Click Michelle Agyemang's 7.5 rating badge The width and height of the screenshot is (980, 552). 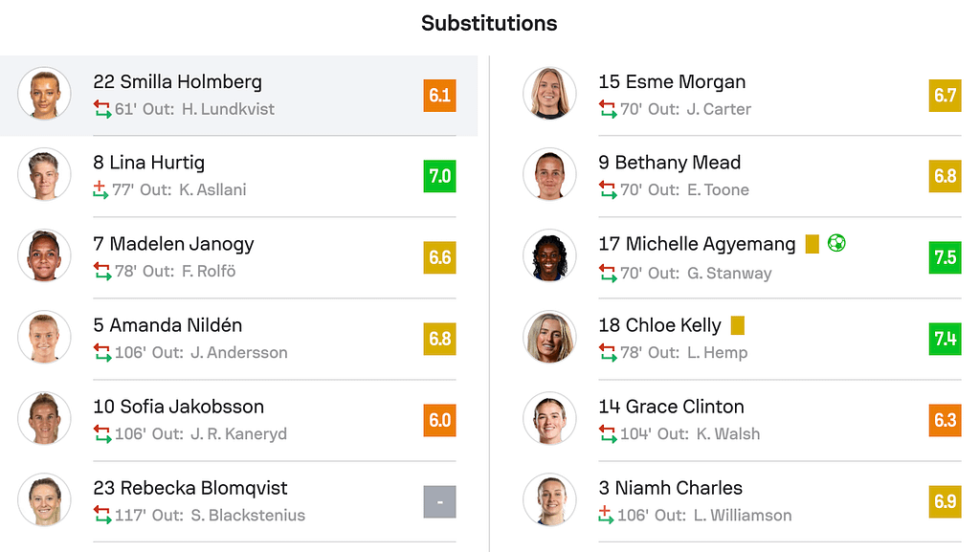(x=945, y=258)
